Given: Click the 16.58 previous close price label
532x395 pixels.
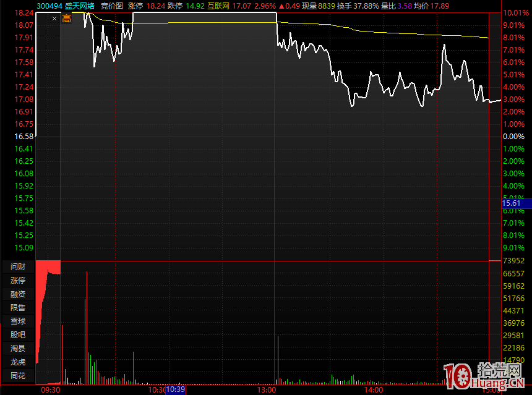Looking at the screenshot, I should click(x=24, y=136).
